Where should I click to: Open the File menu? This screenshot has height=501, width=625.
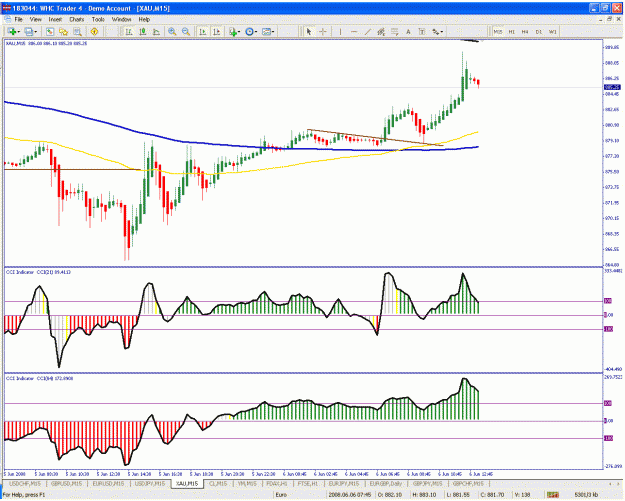click(19, 19)
